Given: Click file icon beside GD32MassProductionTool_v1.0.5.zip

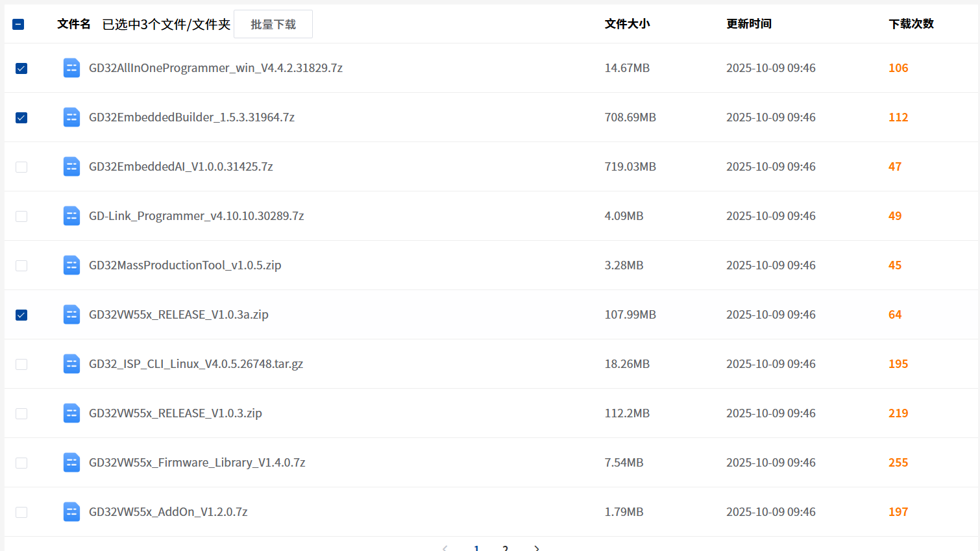Looking at the screenshot, I should [x=71, y=265].
